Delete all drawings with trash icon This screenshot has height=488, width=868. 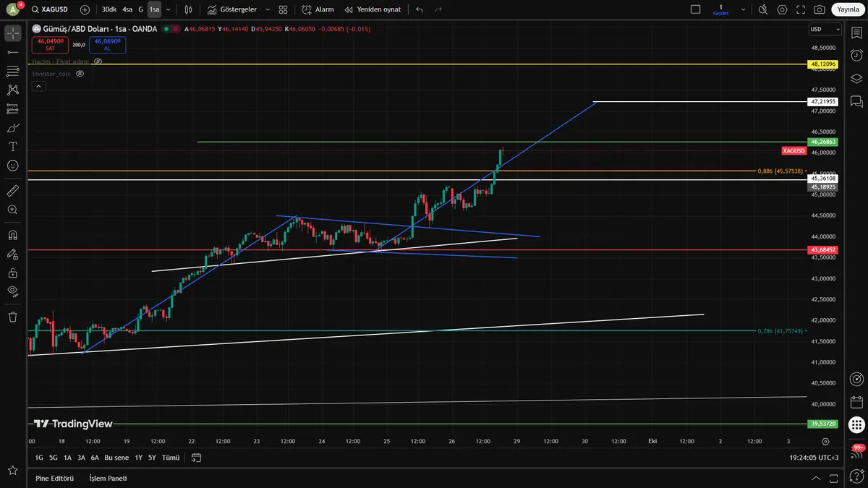pos(12,317)
